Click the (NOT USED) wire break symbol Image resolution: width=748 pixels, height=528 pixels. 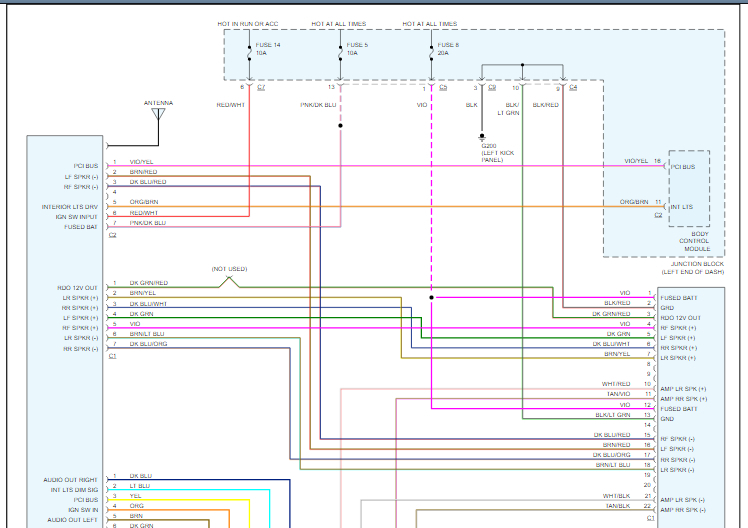[x=228, y=282]
